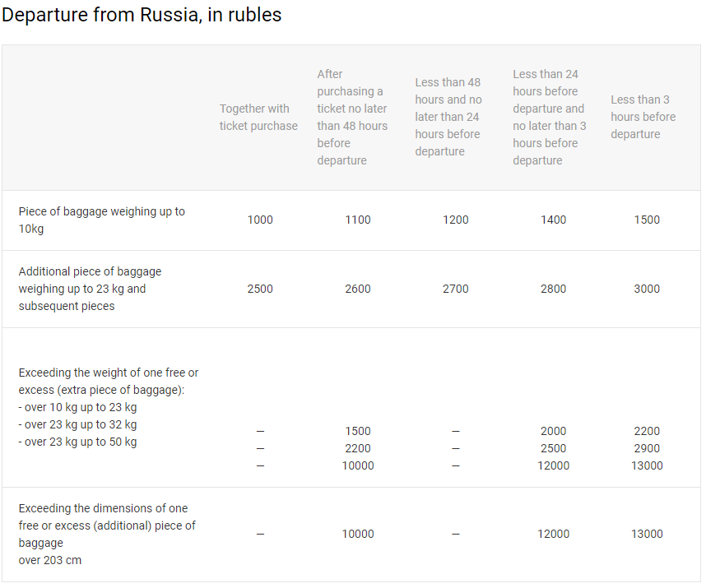Select the "Exceeding the weight" row description
The image size is (706, 588).
(x=109, y=407)
